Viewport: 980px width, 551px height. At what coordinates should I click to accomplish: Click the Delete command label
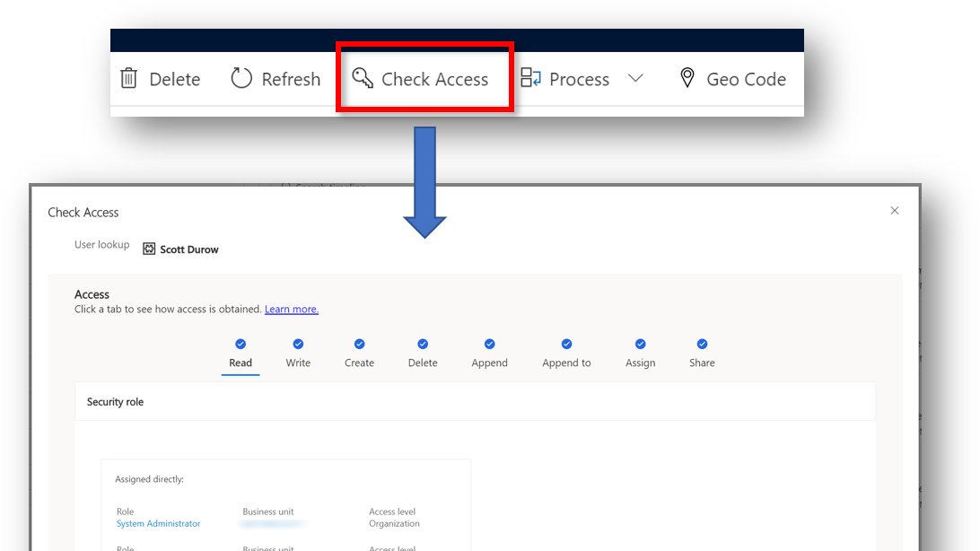click(x=175, y=79)
